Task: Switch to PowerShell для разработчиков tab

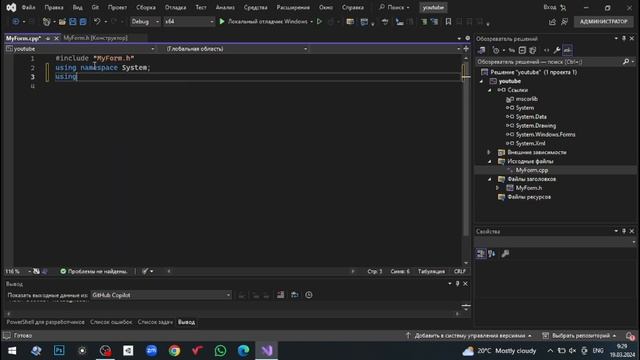Action: pos(45,322)
